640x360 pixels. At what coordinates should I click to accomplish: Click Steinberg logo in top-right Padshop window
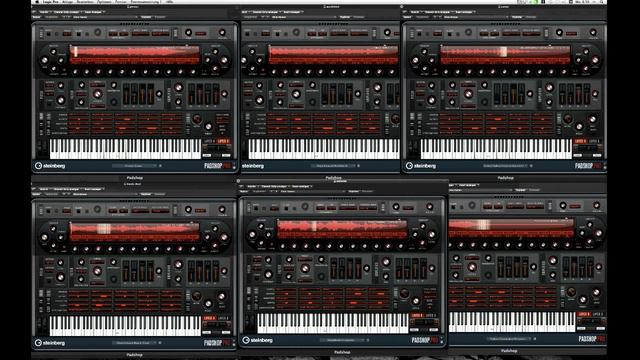point(421,166)
